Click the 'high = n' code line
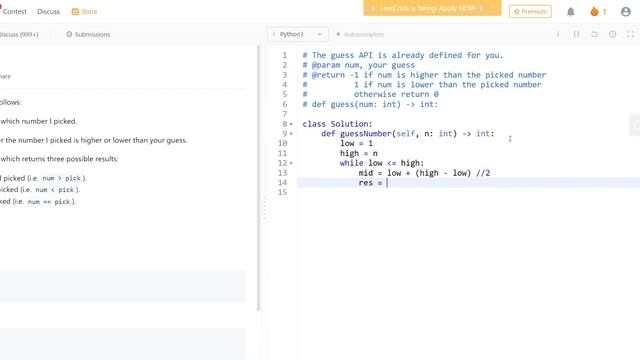 point(359,153)
